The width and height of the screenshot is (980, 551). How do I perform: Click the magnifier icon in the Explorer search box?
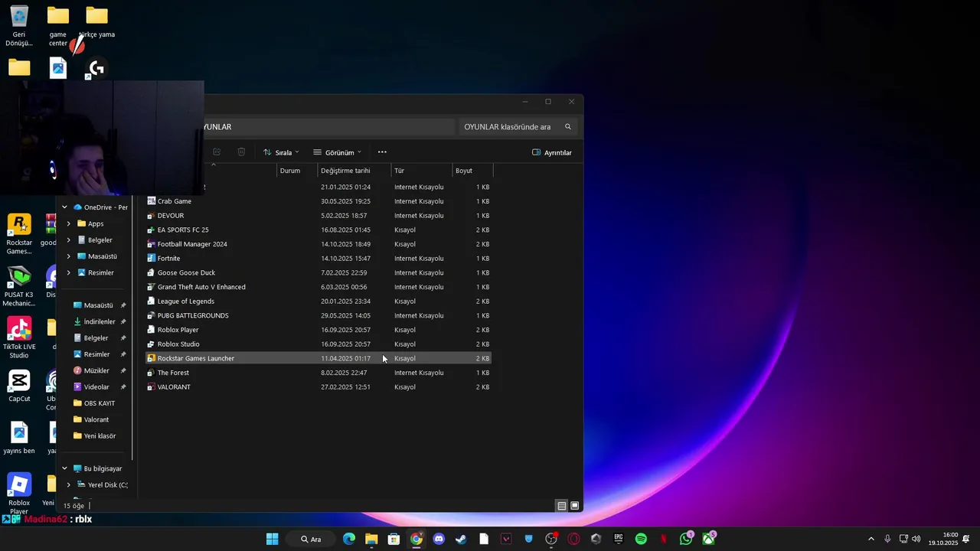click(x=568, y=127)
